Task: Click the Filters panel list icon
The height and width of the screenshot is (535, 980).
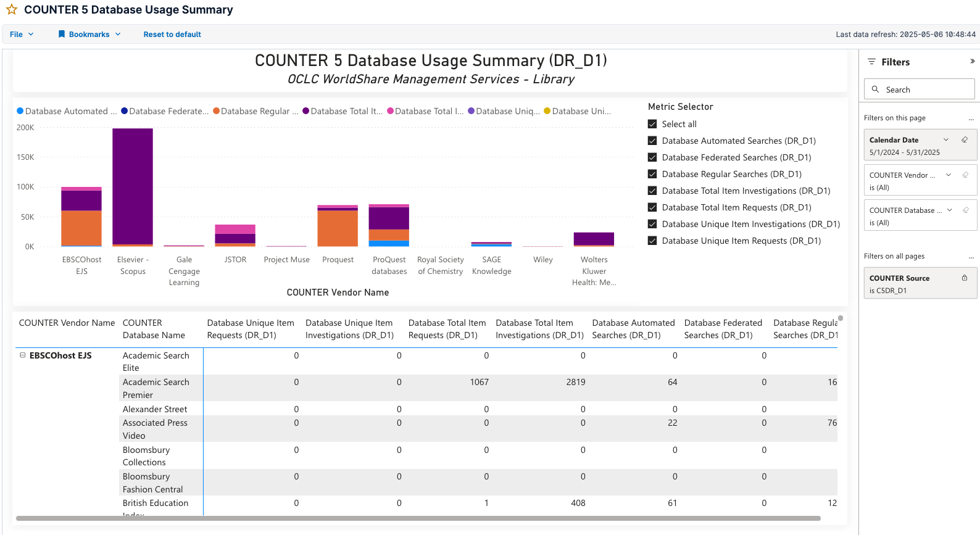Action: 872,62
